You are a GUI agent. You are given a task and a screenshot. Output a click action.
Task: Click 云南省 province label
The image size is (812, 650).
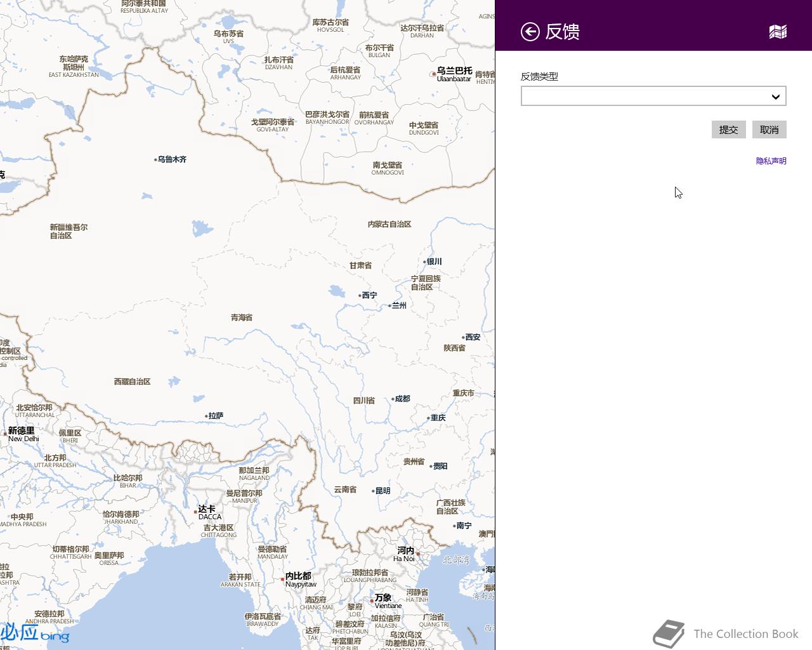click(x=345, y=489)
